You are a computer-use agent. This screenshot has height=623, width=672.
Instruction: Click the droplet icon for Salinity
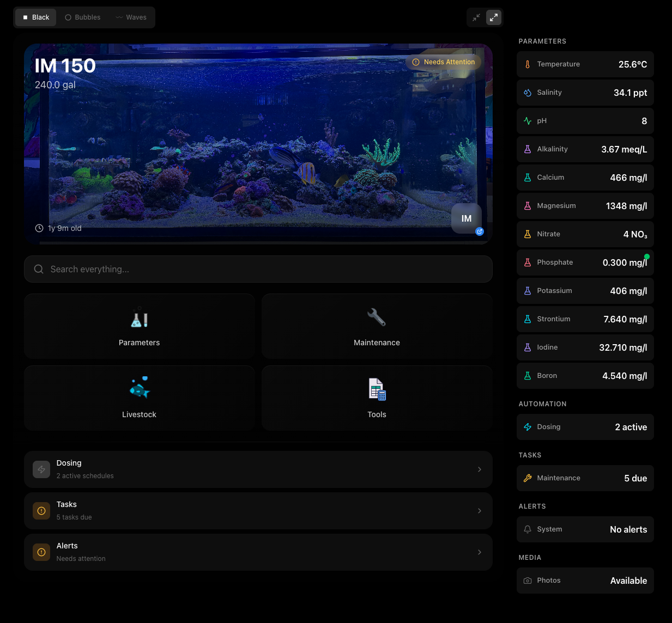(528, 93)
